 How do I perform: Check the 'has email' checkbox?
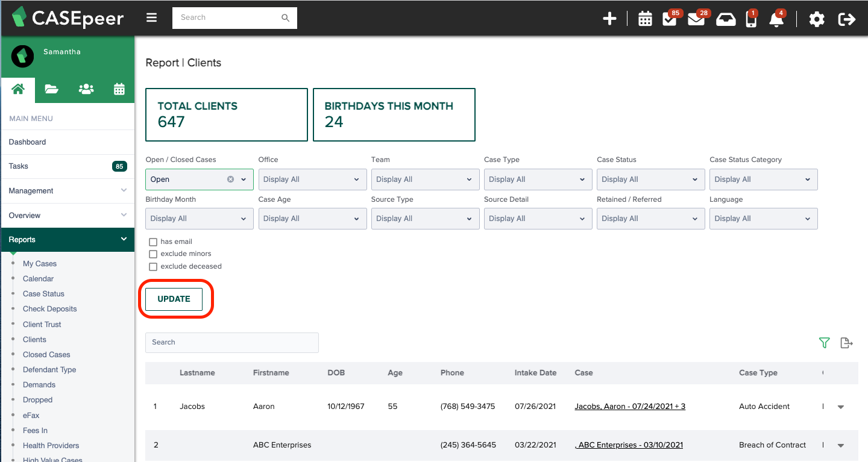point(153,242)
